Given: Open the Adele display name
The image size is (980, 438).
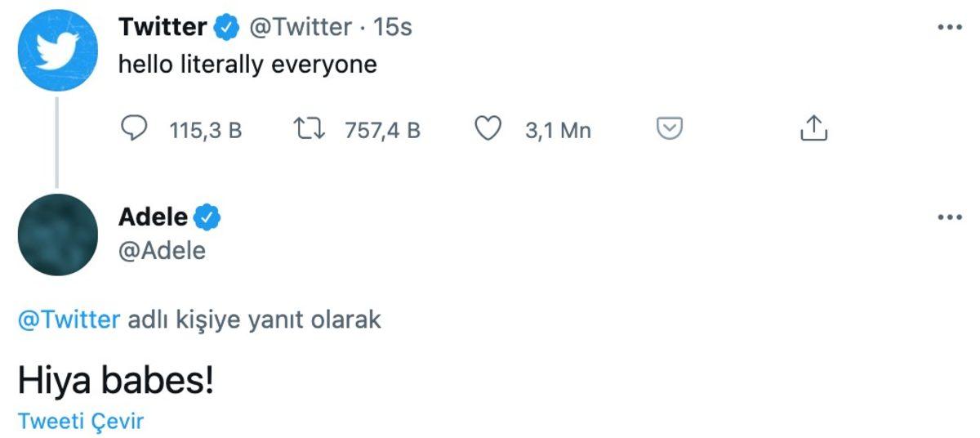Looking at the screenshot, I should [154, 217].
